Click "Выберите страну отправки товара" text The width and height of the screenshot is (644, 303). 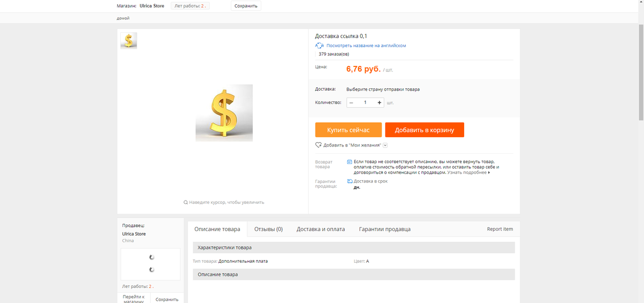(x=383, y=89)
